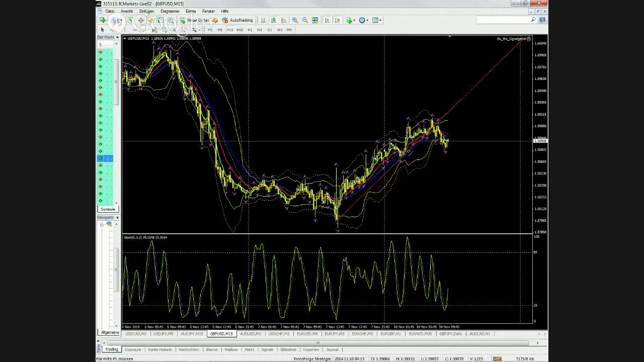Select the H1 timeframe
This screenshot has width=644, height=362.
click(250, 30)
